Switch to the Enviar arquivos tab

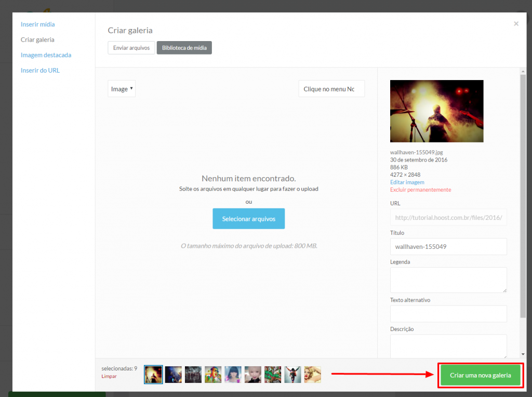coord(131,48)
